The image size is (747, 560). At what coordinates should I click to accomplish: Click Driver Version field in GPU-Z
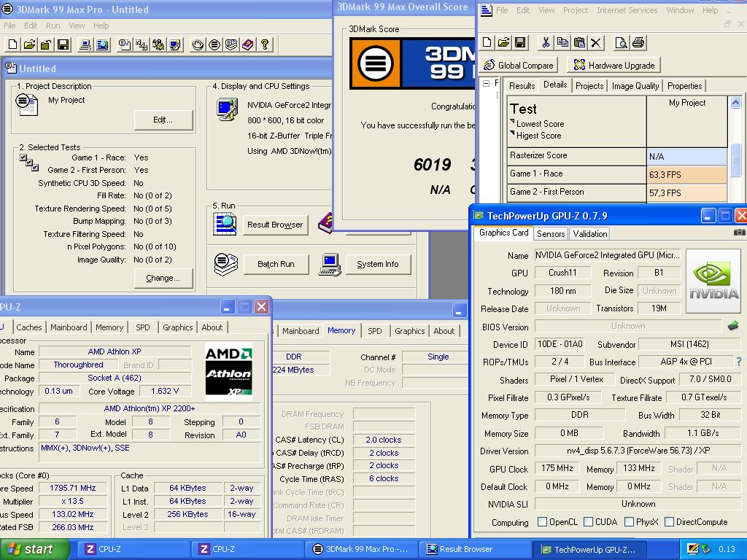[638, 451]
